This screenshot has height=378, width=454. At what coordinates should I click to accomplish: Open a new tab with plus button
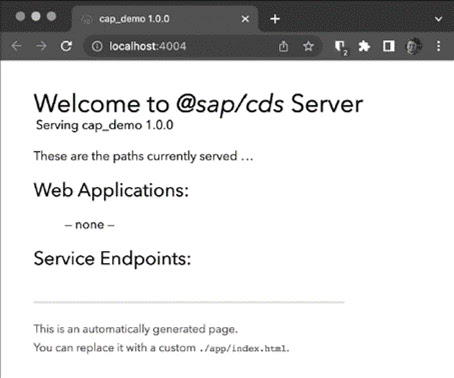275,19
